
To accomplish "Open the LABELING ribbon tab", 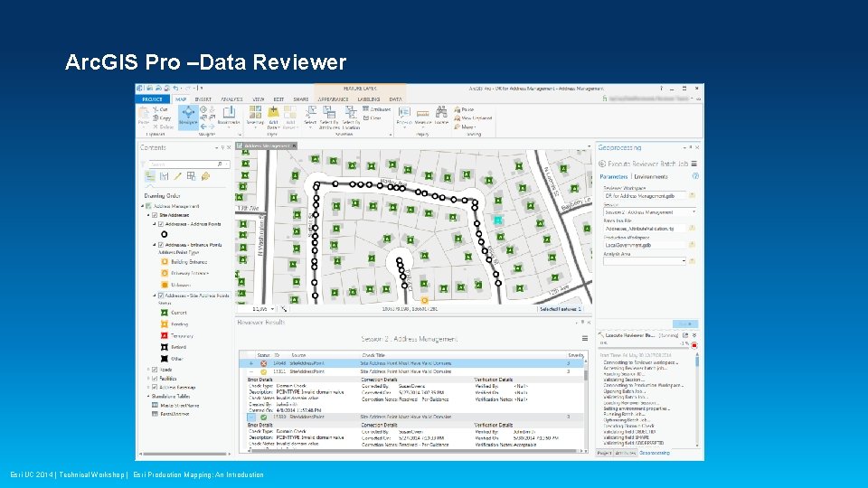I will tap(369, 99).
